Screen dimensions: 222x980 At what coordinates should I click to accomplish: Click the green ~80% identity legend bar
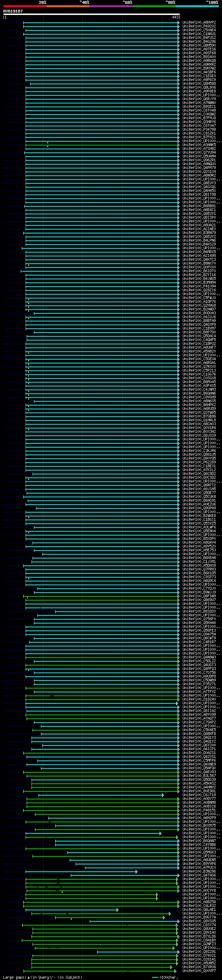click(x=154, y=6)
